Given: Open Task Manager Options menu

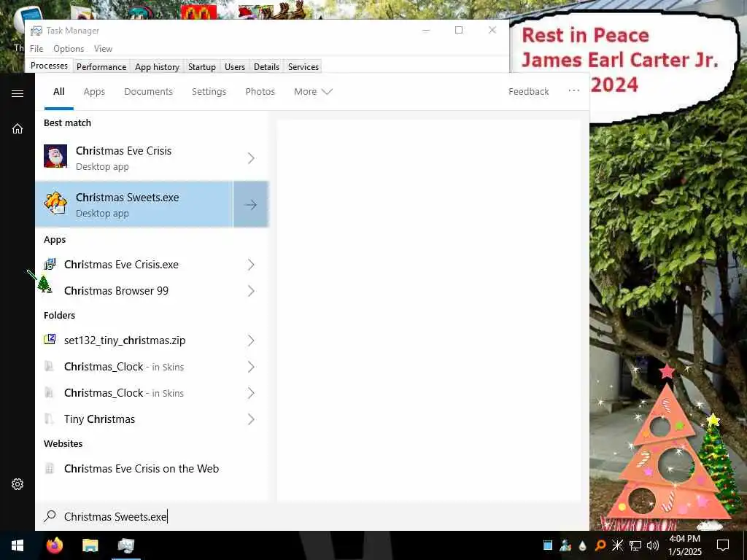Looking at the screenshot, I should click(69, 49).
